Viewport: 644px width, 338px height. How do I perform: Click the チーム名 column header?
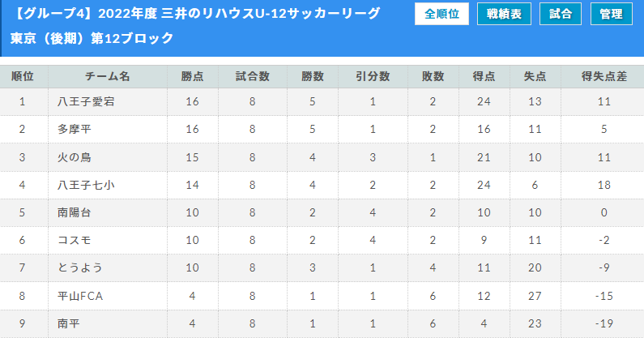click(x=107, y=77)
